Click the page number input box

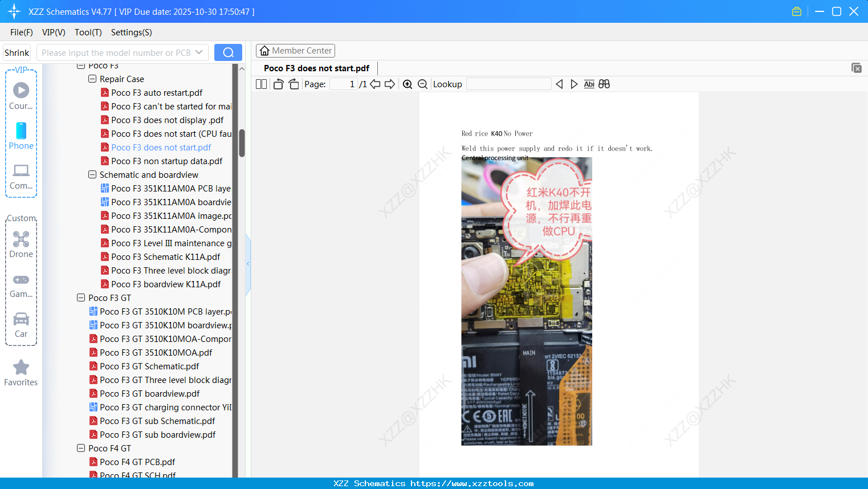point(344,84)
